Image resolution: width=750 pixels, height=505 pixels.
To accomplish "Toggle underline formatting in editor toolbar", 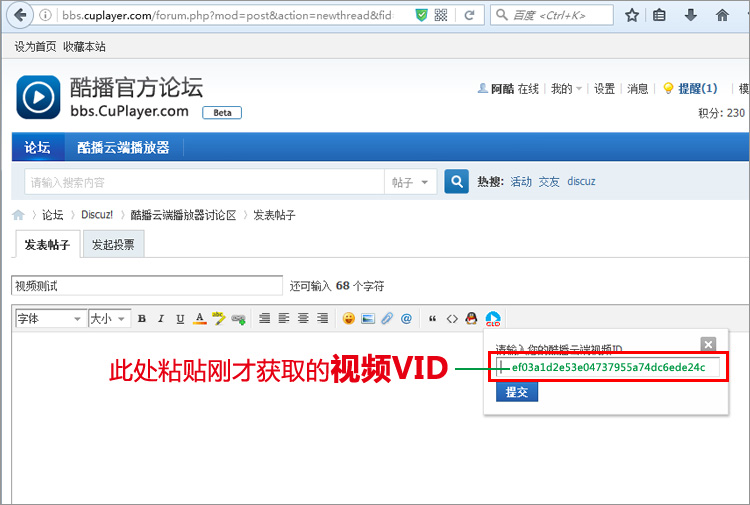I will pyautogui.click(x=180, y=319).
